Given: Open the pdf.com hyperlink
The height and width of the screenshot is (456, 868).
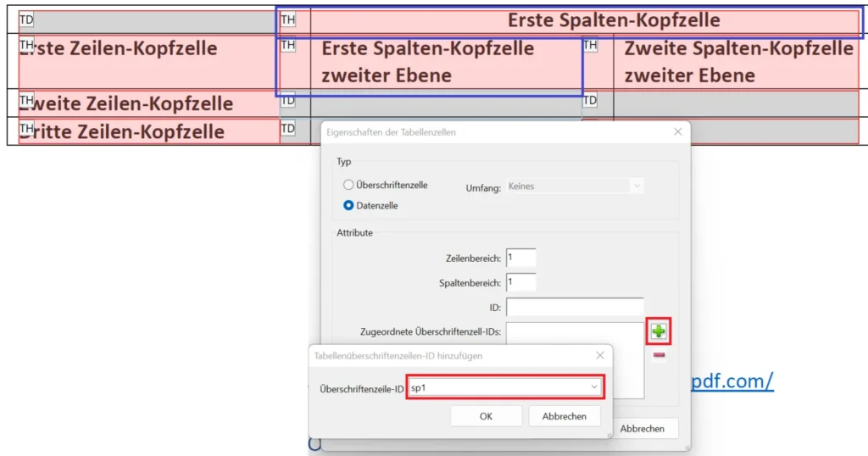Looking at the screenshot, I should pos(732,381).
